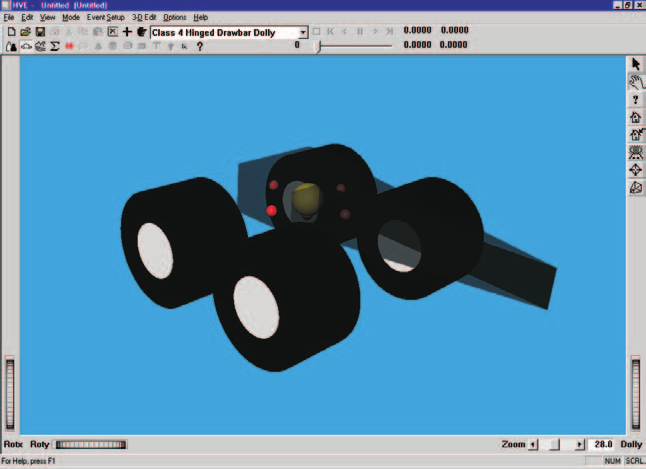646x469 pixels.
Task: Click the Zoom increase arrow
Action: pos(580,445)
